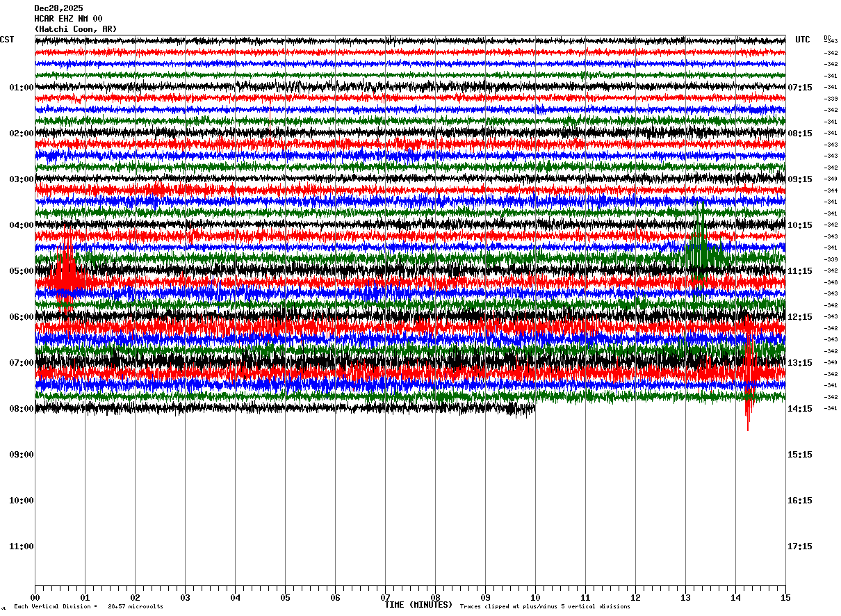Click the 12:15 UTC time label
The height and width of the screenshot is (616, 841).
pyautogui.click(x=801, y=317)
